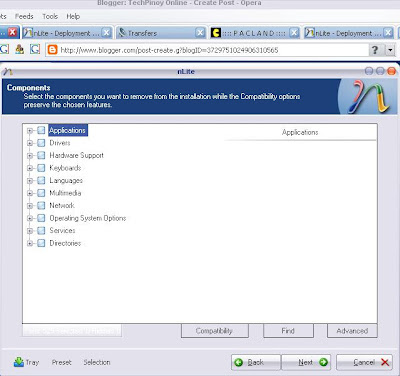Tick the Directories checkbox

click(x=41, y=243)
